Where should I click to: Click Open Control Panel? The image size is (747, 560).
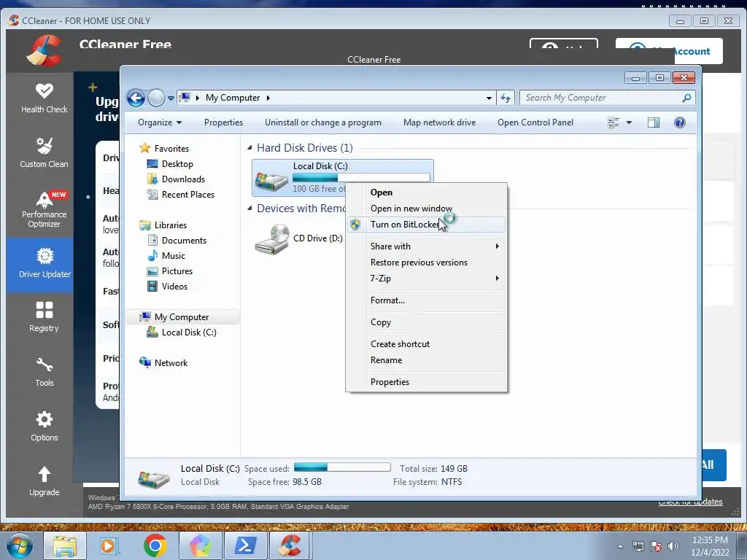point(535,122)
